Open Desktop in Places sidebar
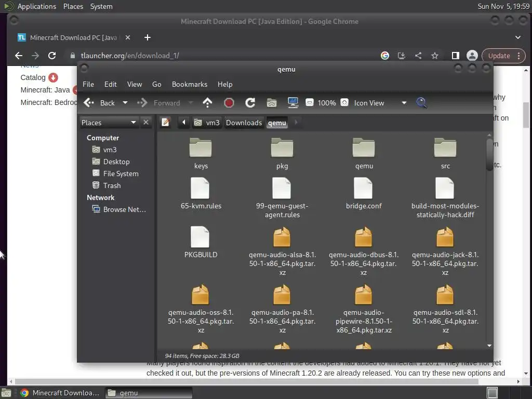 [x=116, y=162]
